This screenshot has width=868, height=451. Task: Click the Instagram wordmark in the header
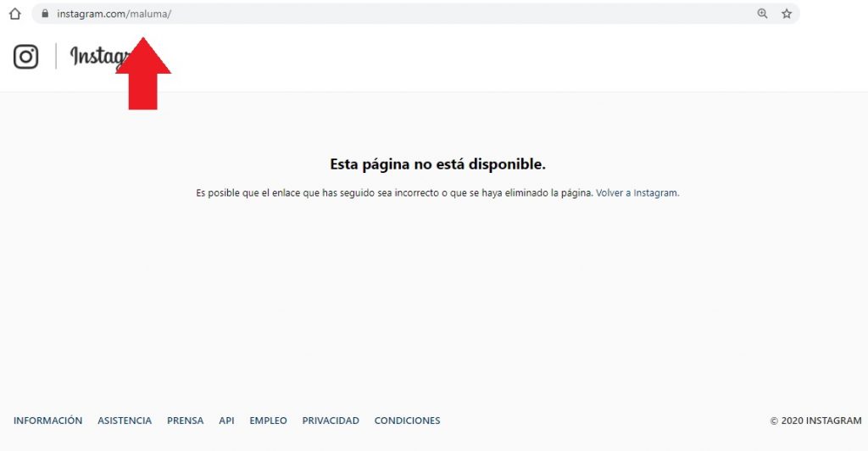93,57
